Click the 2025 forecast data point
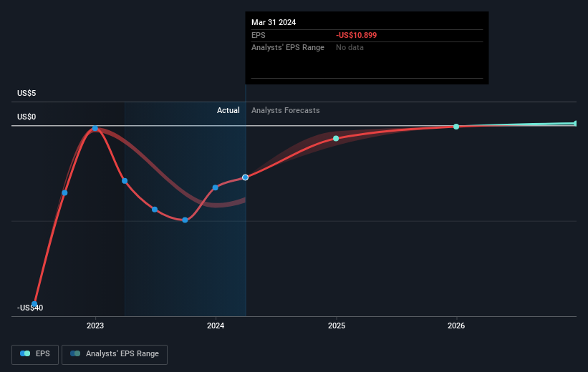 point(336,138)
